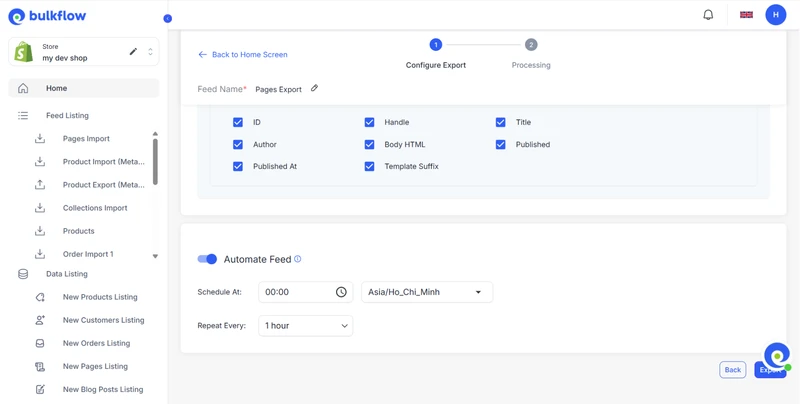This screenshot has width=800, height=404.
Task: Open New Products Listing
Action: point(100,297)
